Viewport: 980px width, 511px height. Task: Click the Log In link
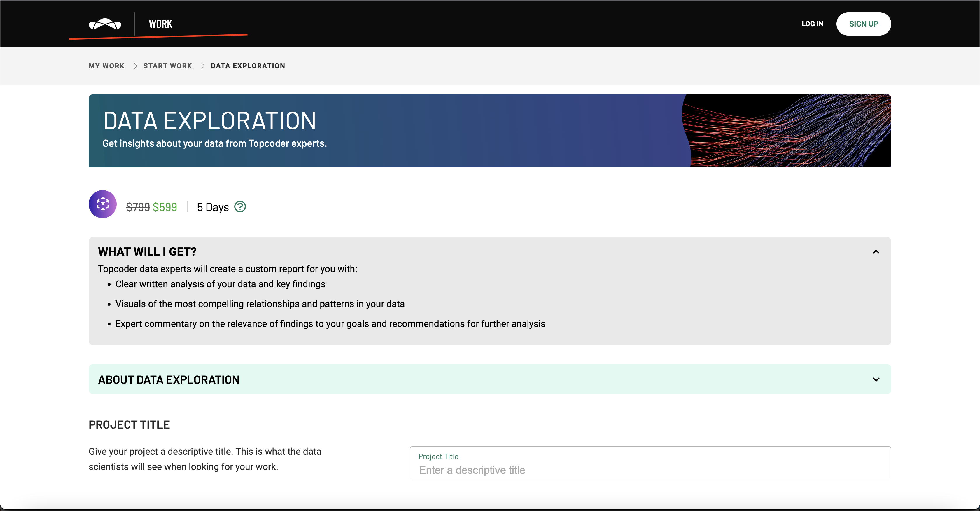812,24
